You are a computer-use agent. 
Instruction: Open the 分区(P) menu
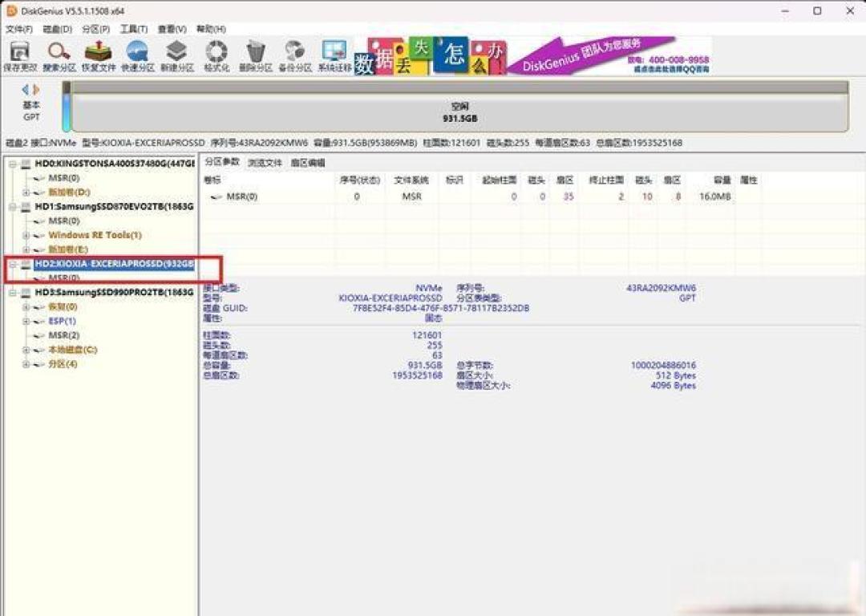[x=95, y=29]
